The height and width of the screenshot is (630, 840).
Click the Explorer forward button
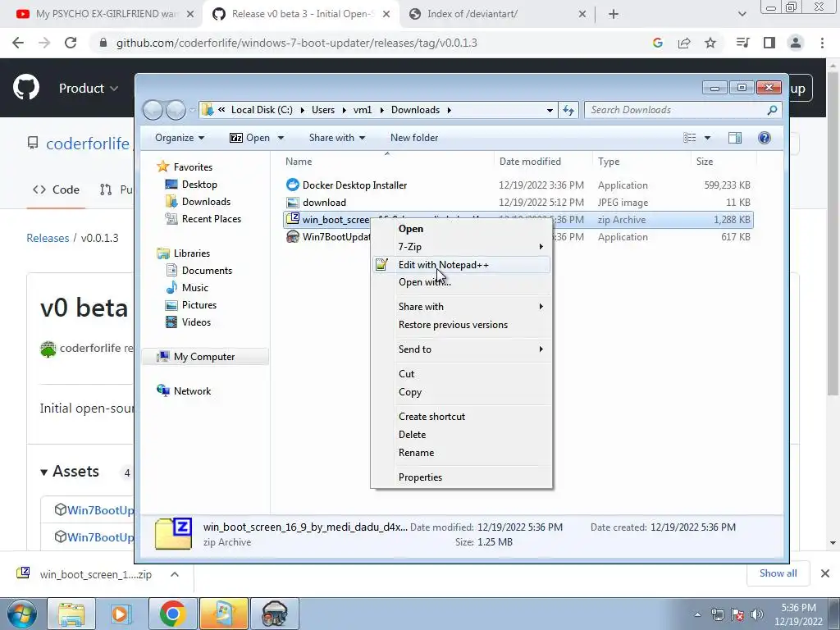pos(176,110)
